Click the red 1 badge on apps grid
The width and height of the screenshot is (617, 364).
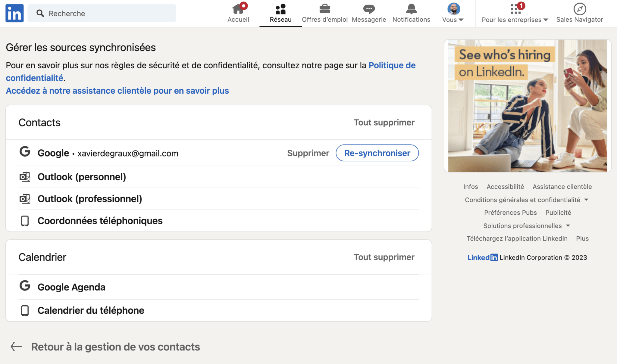click(521, 5)
